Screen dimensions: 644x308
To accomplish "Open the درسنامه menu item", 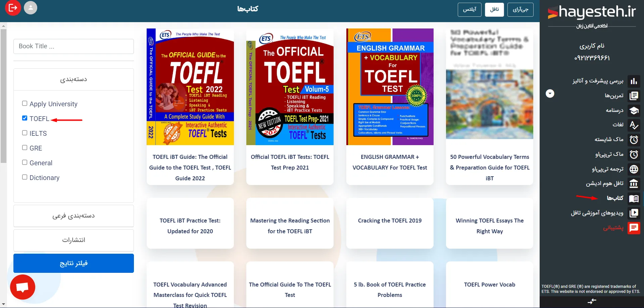I will tap(614, 110).
